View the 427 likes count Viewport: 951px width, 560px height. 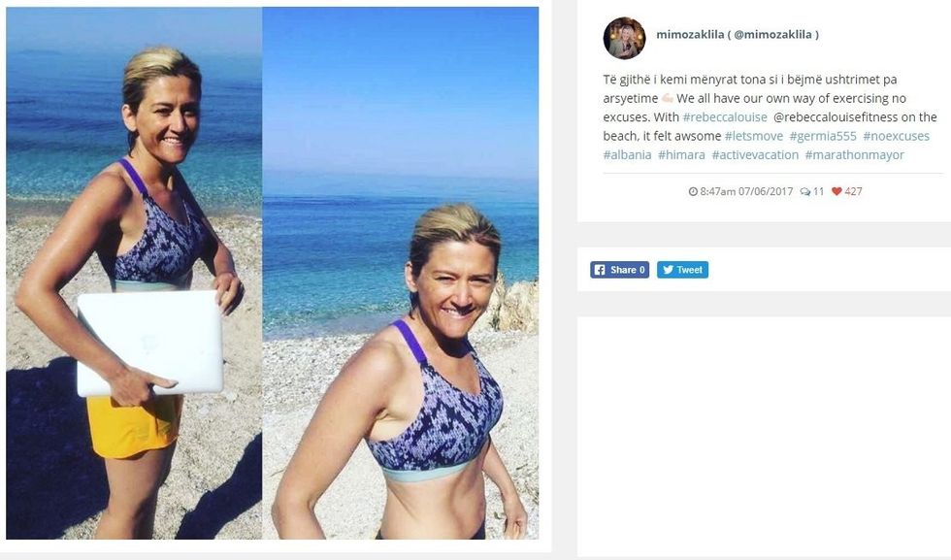pos(853,192)
